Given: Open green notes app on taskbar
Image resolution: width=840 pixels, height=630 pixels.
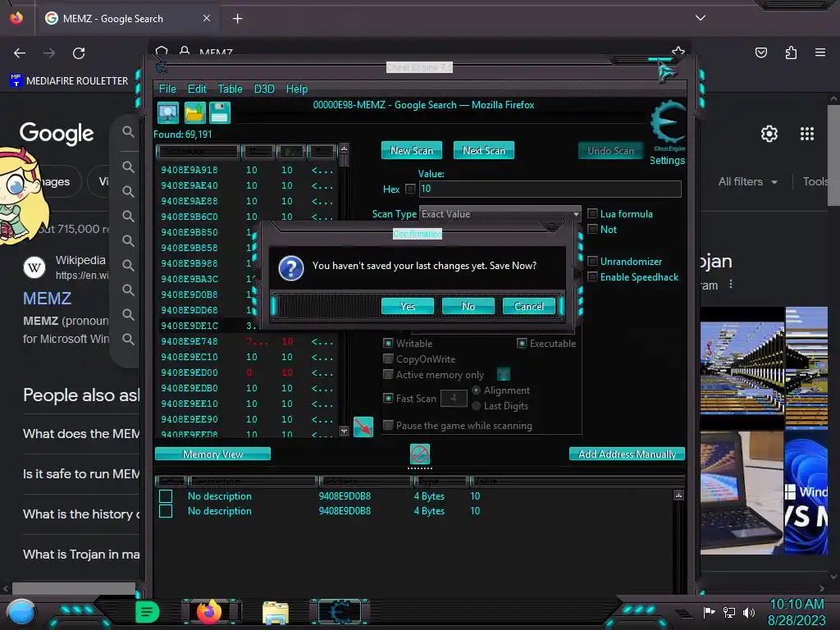Looking at the screenshot, I should click(147, 612).
